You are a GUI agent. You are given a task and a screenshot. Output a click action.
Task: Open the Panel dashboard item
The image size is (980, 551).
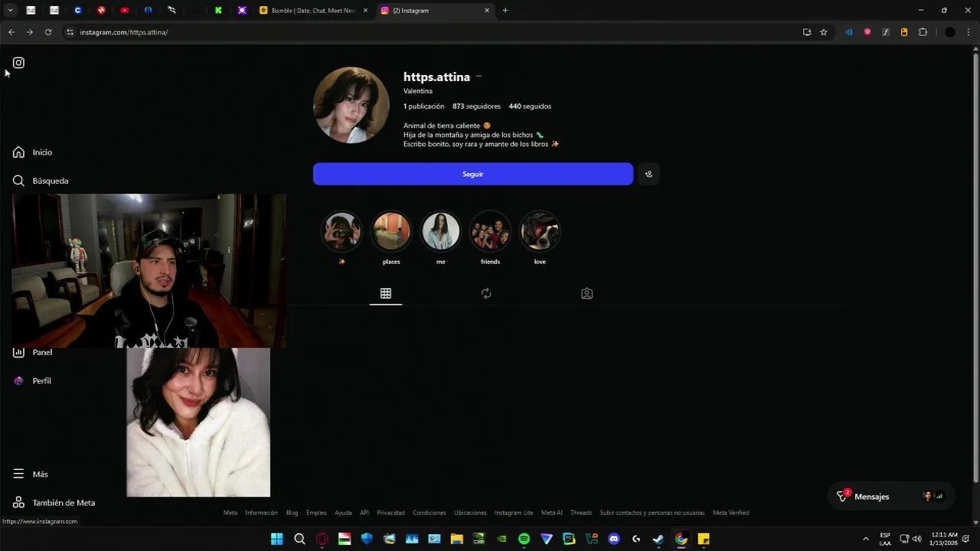(x=33, y=352)
